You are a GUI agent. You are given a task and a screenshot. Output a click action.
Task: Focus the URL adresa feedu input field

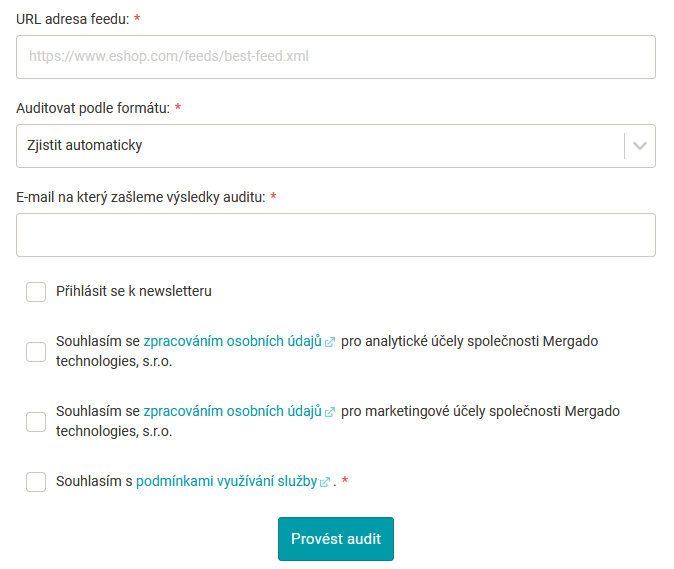pos(336,57)
